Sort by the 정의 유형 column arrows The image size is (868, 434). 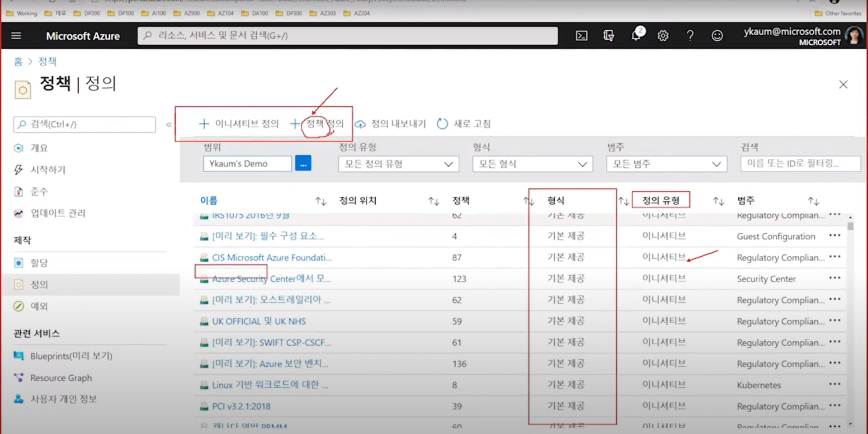point(718,201)
